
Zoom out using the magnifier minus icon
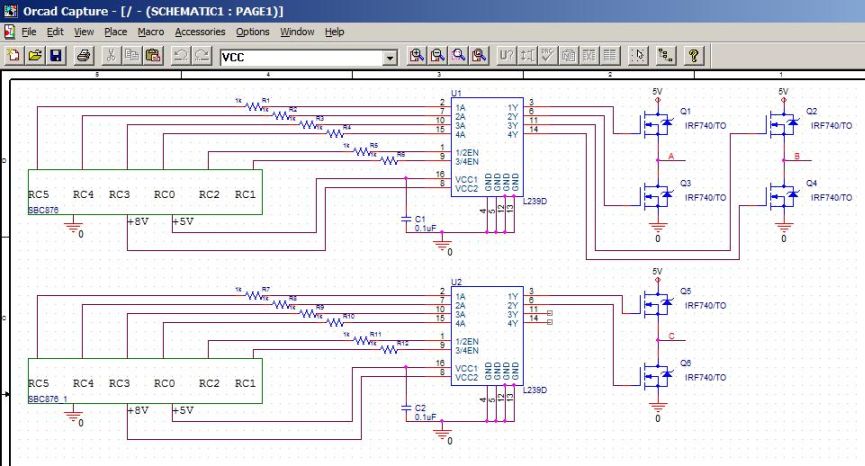click(437, 56)
